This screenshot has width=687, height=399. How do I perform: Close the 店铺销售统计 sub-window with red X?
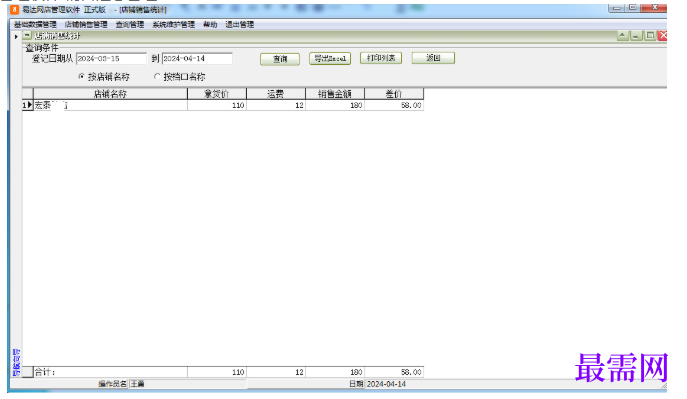663,35
